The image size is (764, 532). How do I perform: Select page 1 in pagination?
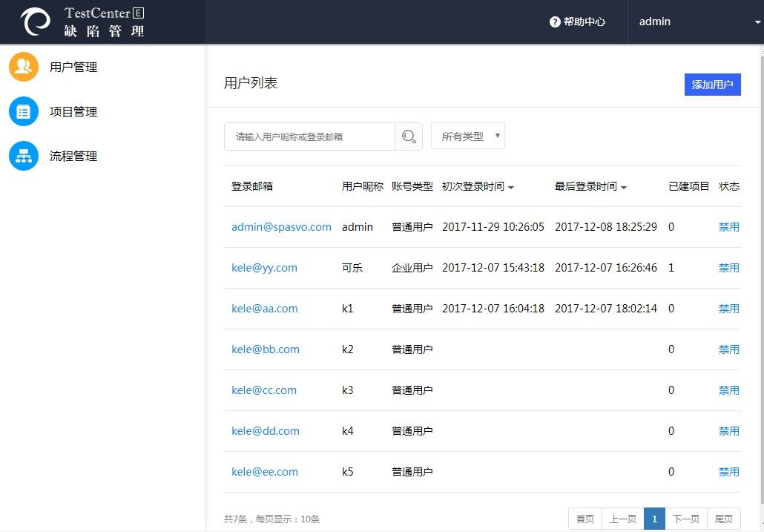654,519
